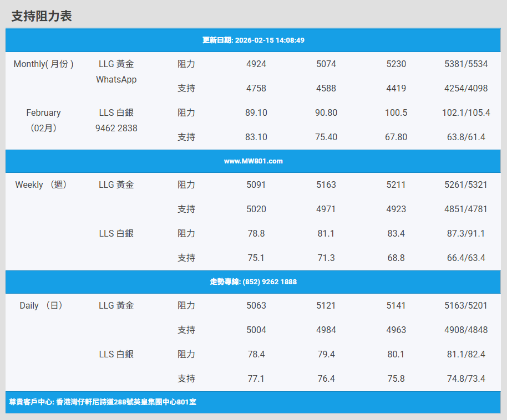Select monthly silver resistance value 100.5

coord(396,113)
